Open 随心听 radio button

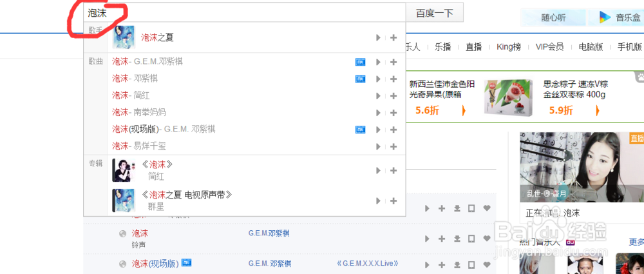[x=553, y=17]
